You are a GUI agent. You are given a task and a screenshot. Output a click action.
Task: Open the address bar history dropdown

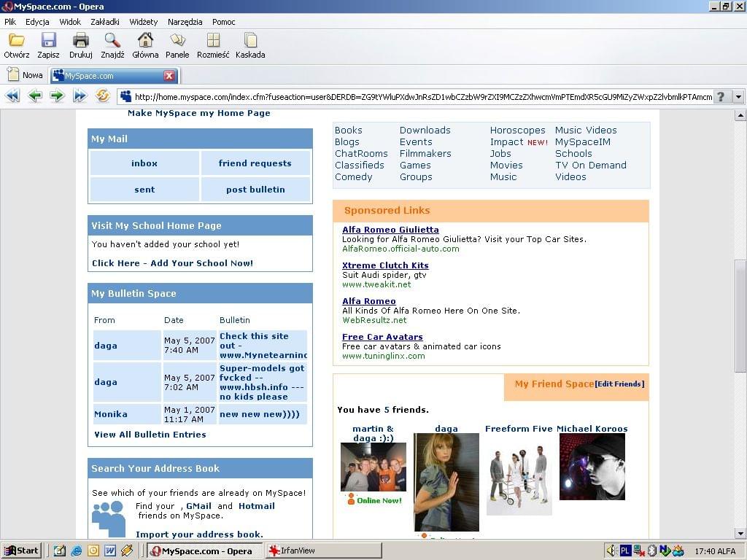point(738,97)
